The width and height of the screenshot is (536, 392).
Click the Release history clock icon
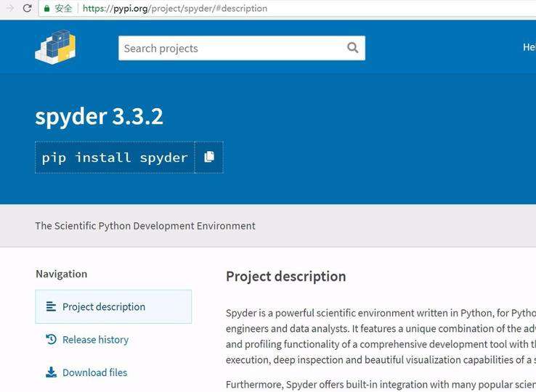pyautogui.click(x=51, y=339)
